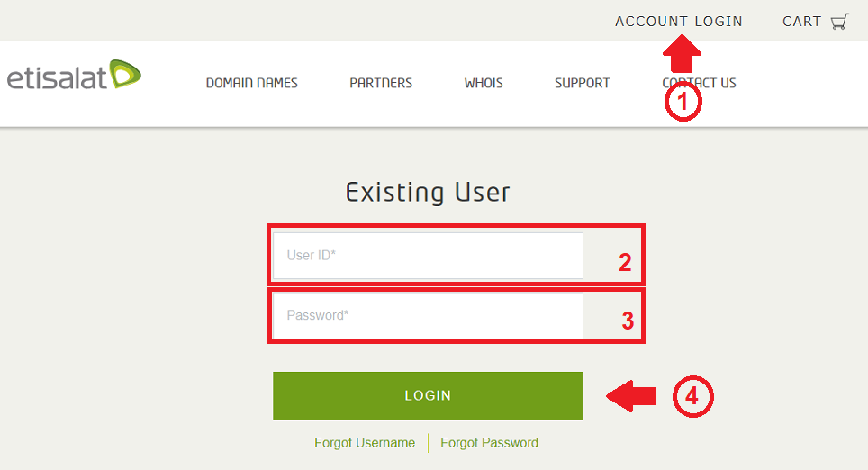Image resolution: width=868 pixels, height=470 pixels.
Task: Click the red left-pointing arrow annotation
Action: click(x=631, y=396)
